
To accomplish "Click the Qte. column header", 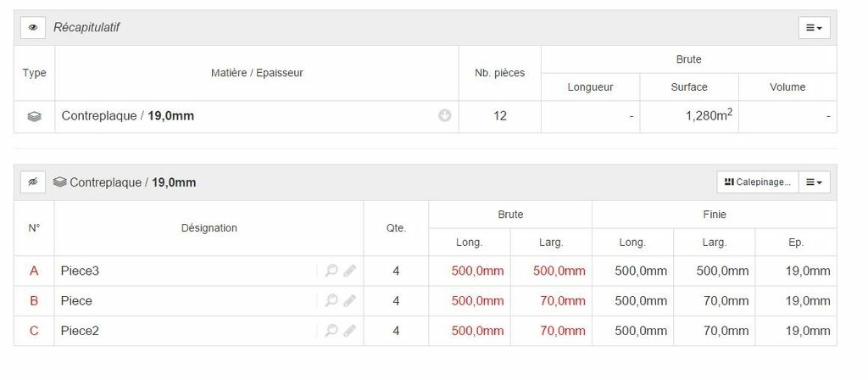I will 397,227.
